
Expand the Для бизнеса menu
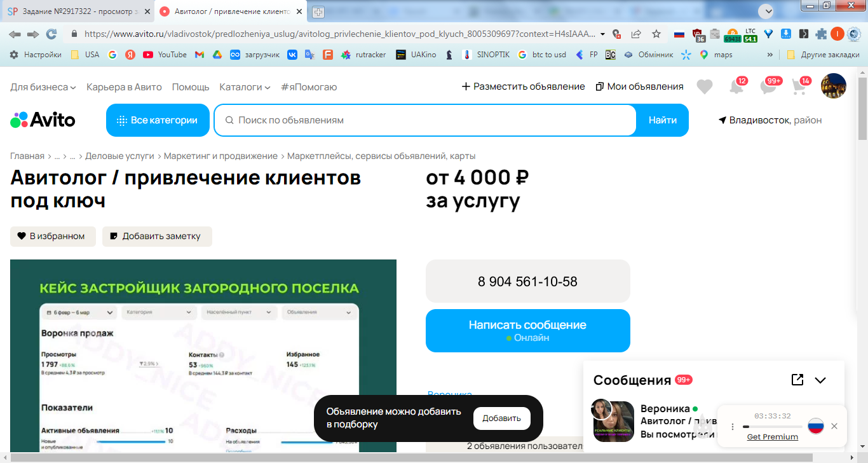pyautogui.click(x=43, y=86)
